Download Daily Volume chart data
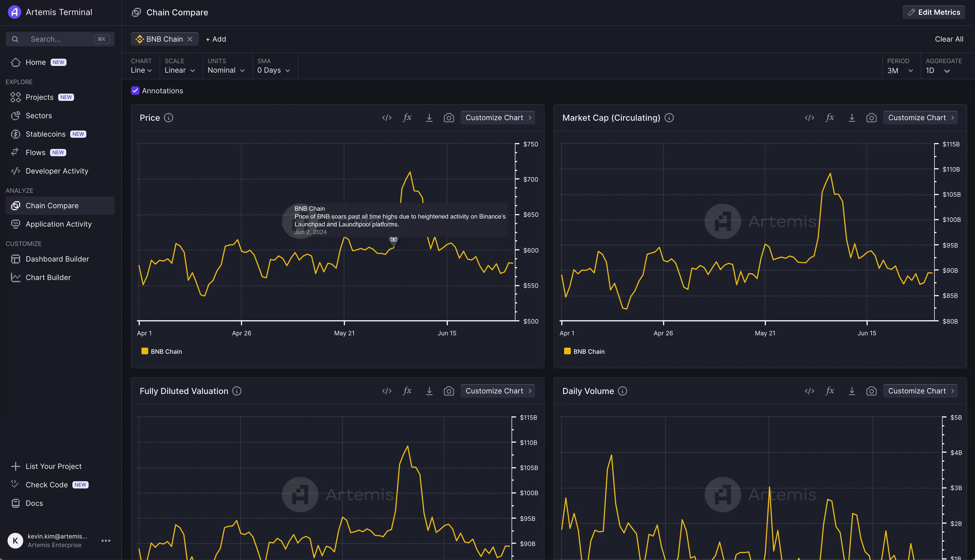975x560 pixels. [x=852, y=391]
